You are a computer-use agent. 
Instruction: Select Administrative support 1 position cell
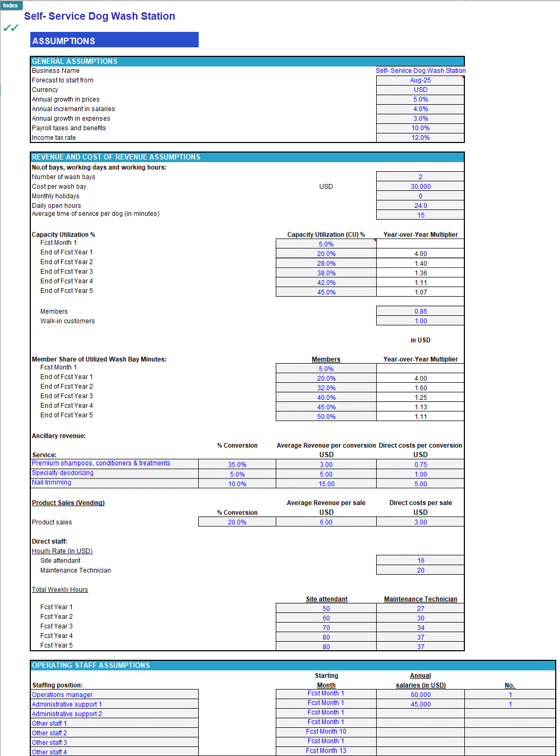click(x=114, y=704)
